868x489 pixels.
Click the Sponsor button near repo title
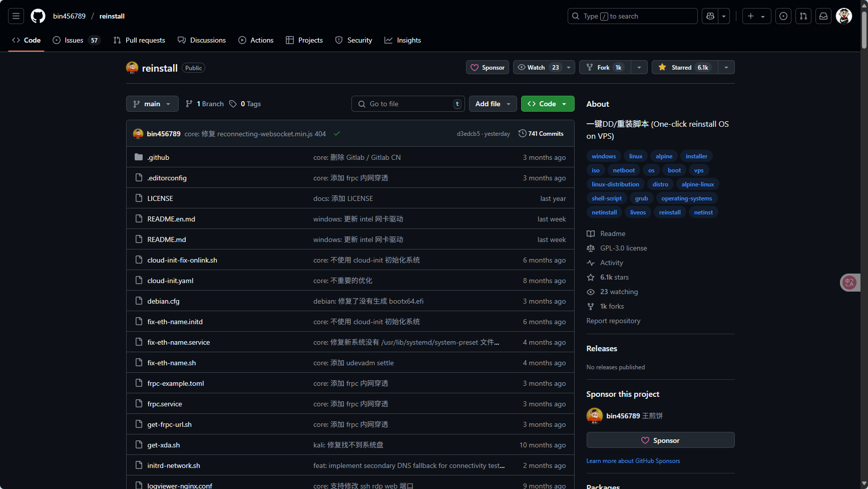pyautogui.click(x=488, y=67)
